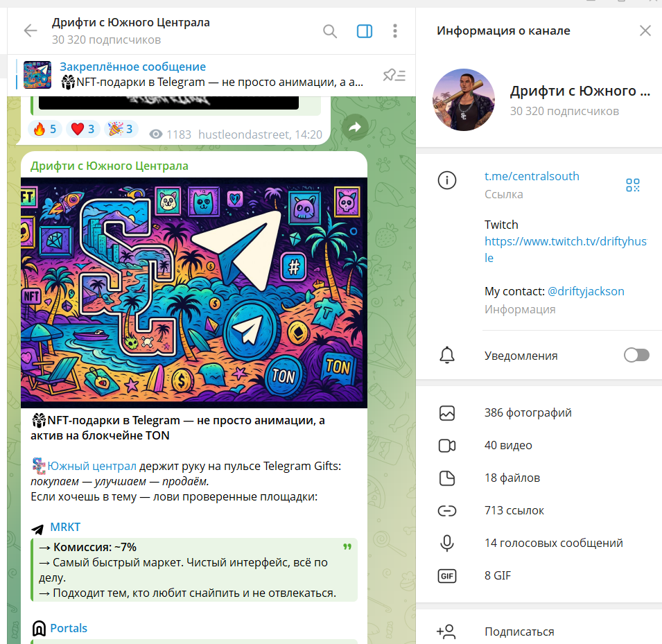662x644 pixels.
Task: Click the chain link icon in the media list
Action: click(446, 511)
